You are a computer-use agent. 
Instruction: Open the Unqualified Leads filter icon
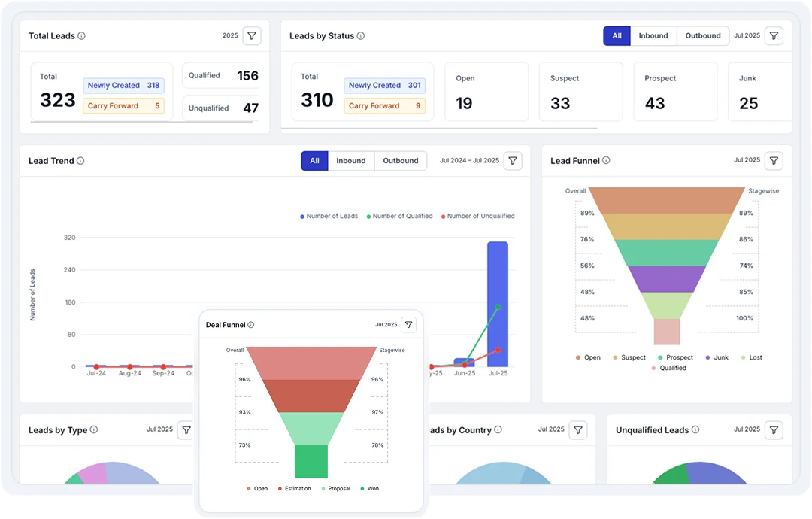click(x=774, y=430)
